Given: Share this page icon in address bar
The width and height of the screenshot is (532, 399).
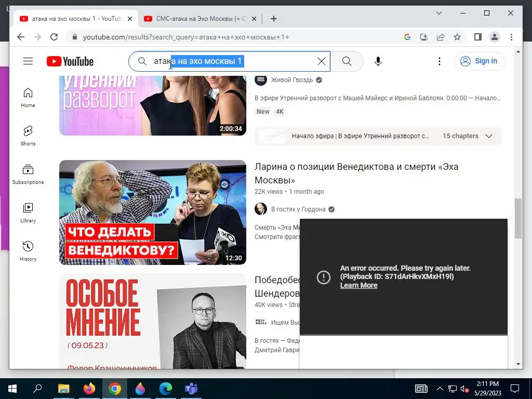Looking at the screenshot, I should click(441, 37).
